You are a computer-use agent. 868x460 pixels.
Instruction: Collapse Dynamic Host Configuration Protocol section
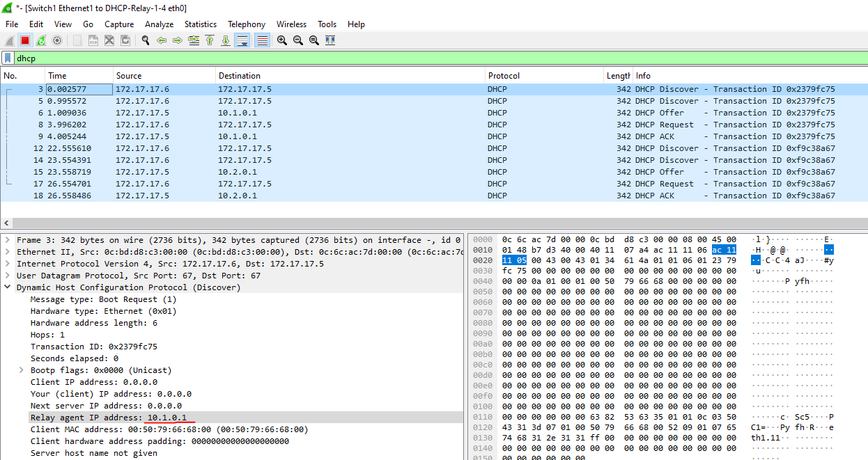click(8, 287)
